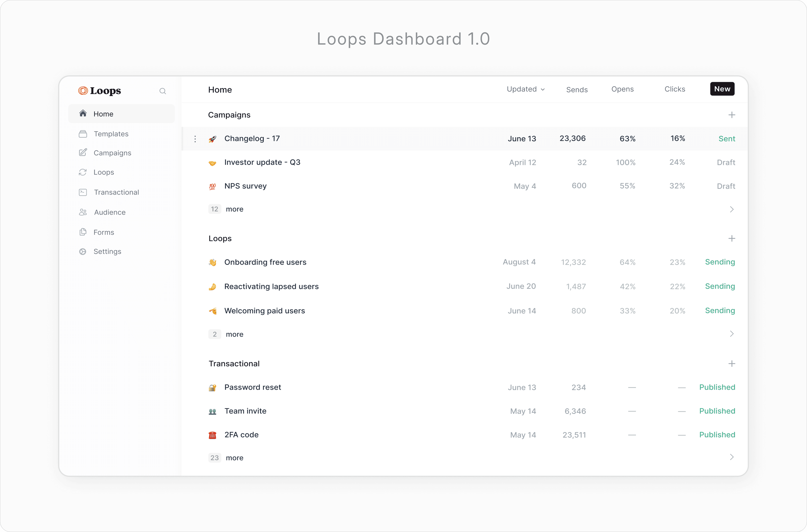Open Settings from the sidebar
807x532 pixels.
(107, 251)
